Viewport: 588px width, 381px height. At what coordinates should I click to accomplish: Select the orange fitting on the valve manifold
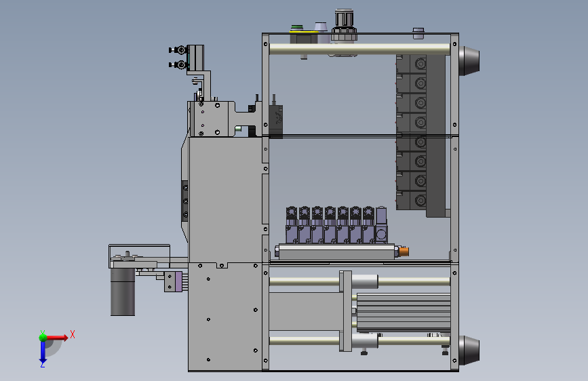[x=404, y=252]
